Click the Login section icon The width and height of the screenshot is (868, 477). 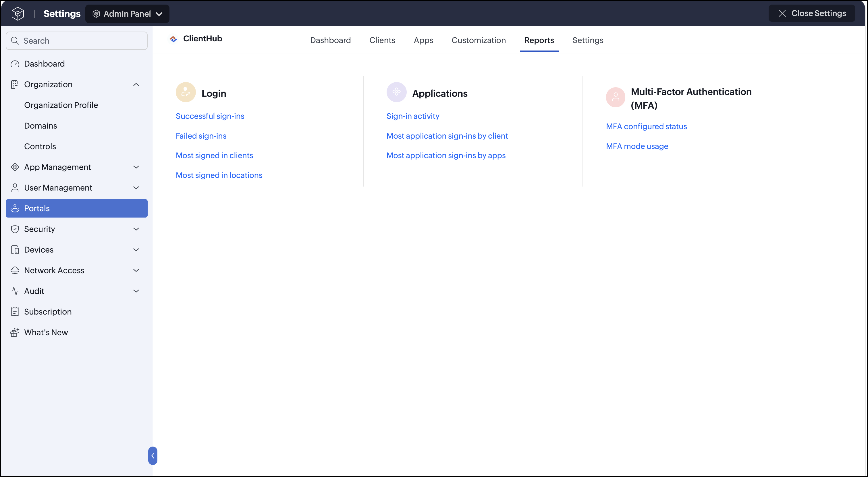point(186,92)
